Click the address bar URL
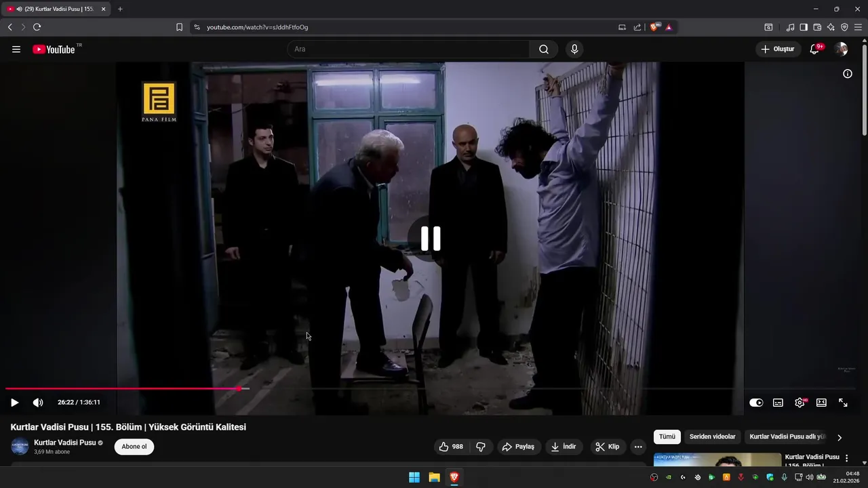868x488 pixels. 257,27
